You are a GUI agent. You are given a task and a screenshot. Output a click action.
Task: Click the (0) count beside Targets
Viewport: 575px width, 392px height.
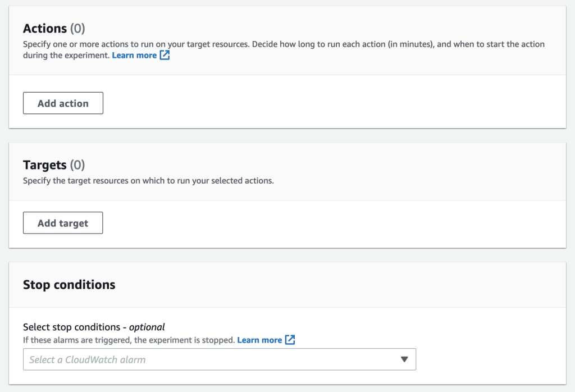click(77, 165)
